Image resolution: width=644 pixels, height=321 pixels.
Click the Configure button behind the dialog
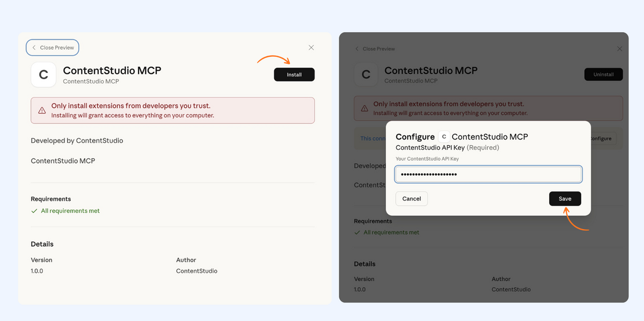pos(601,138)
